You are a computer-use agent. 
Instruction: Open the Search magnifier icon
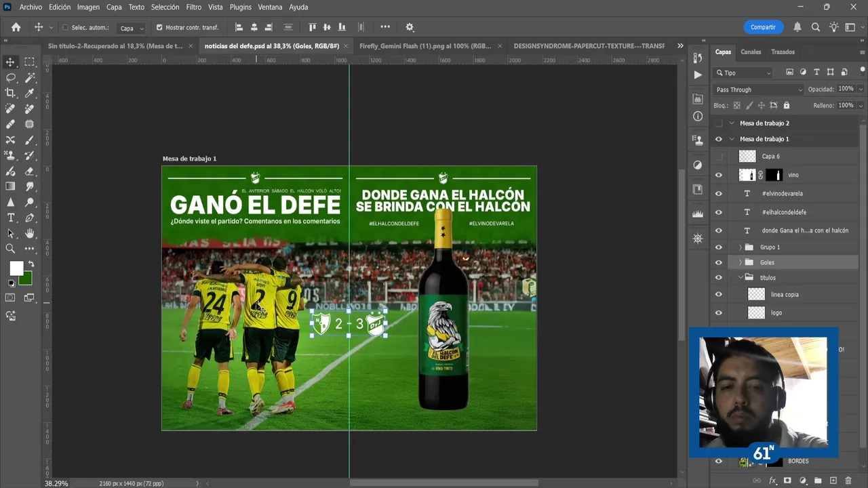point(816,27)
